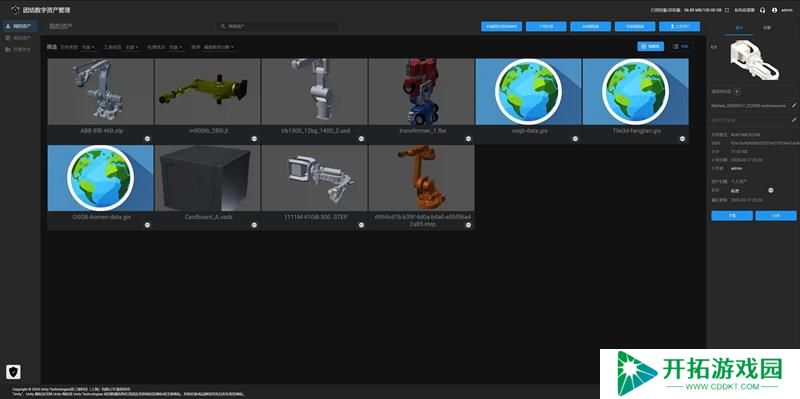Click the minus icon under transformer_1.fbx
Image resolution: width=800 pixels, height=399 pixels.
tap(468, 139)
